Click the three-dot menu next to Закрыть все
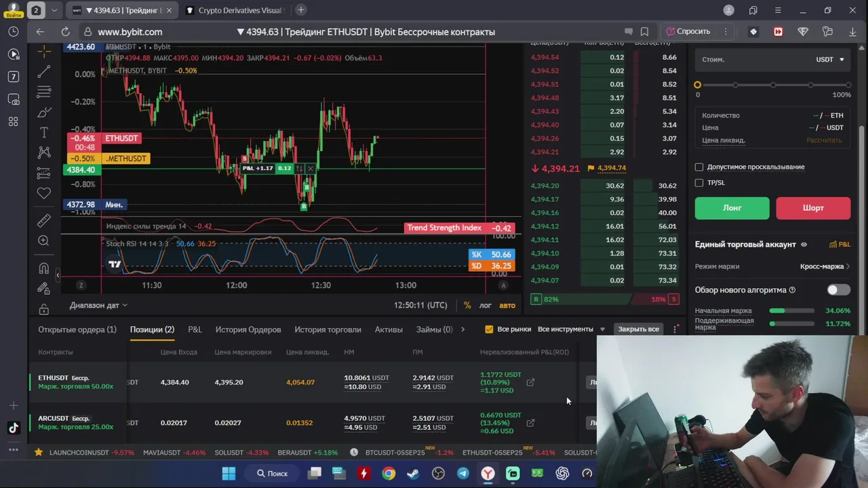868x488 pixels. pos(675,329)
